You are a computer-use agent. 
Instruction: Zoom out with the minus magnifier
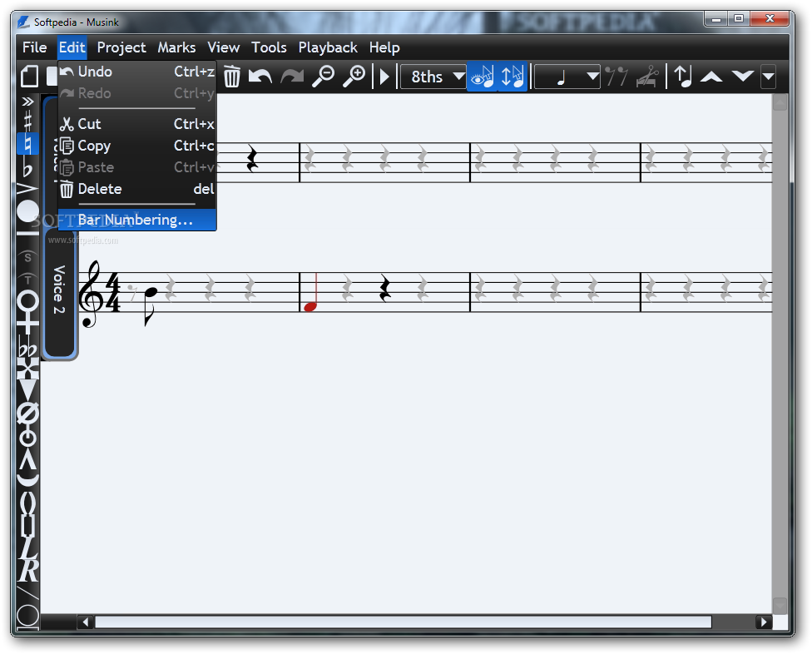[x=323, y=76]
